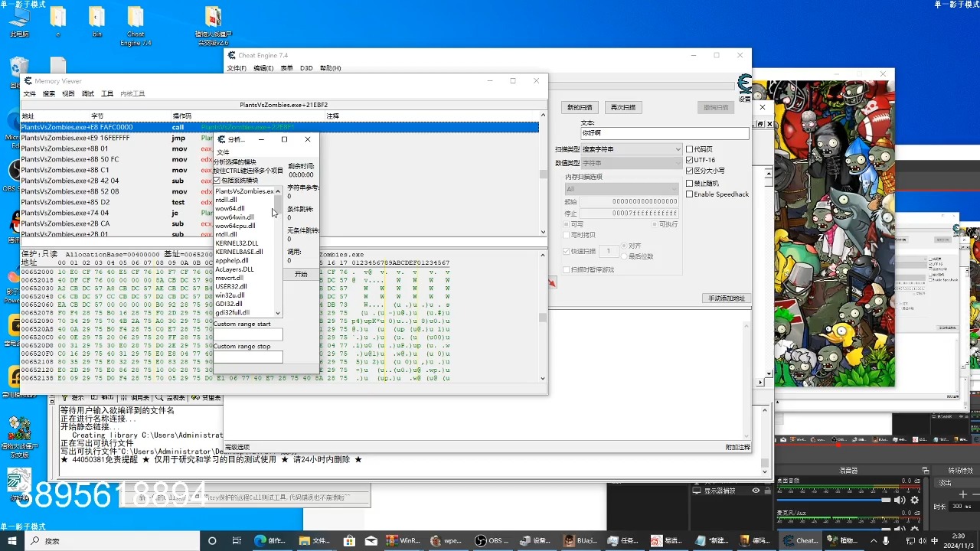The image size is (980, 551).
Task: Open Cheat Engine D3D menu
Action: pos(306,68)
